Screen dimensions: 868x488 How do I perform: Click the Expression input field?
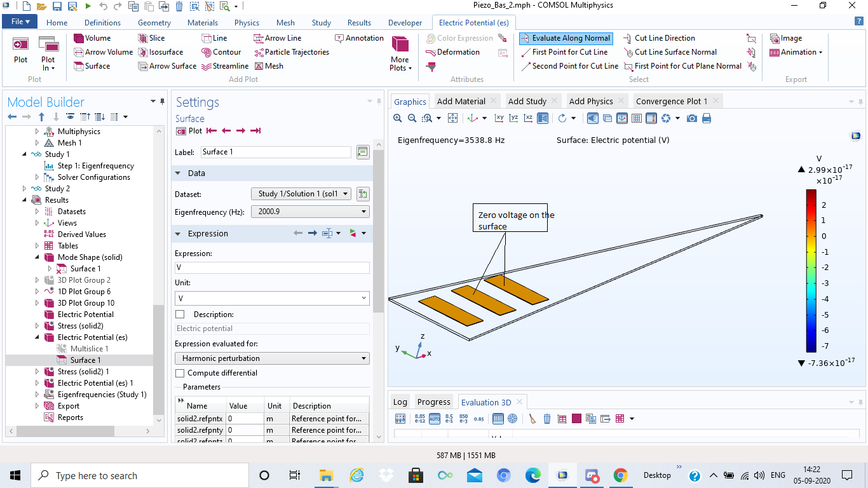(x=272, y=268)
